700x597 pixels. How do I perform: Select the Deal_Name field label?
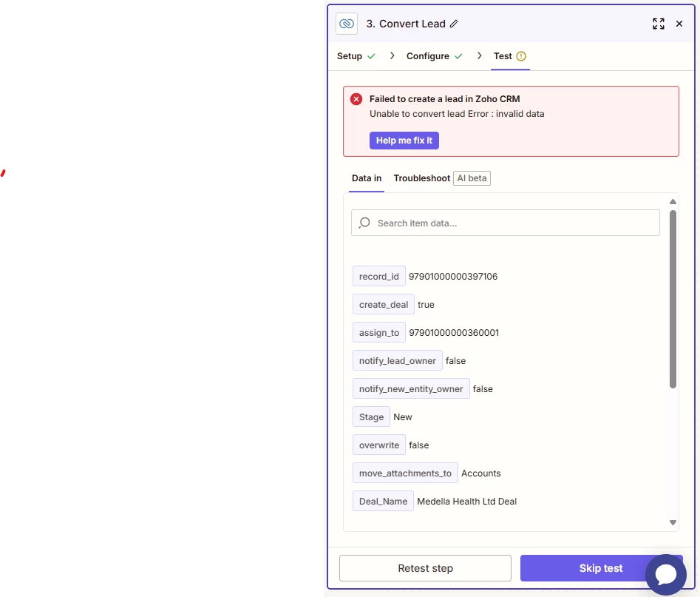point(383,502)
